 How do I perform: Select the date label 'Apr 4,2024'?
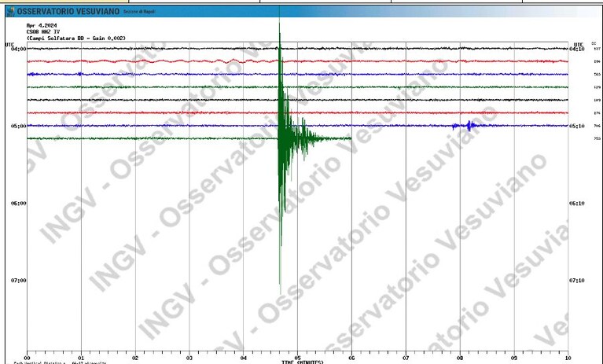[42, 25]
